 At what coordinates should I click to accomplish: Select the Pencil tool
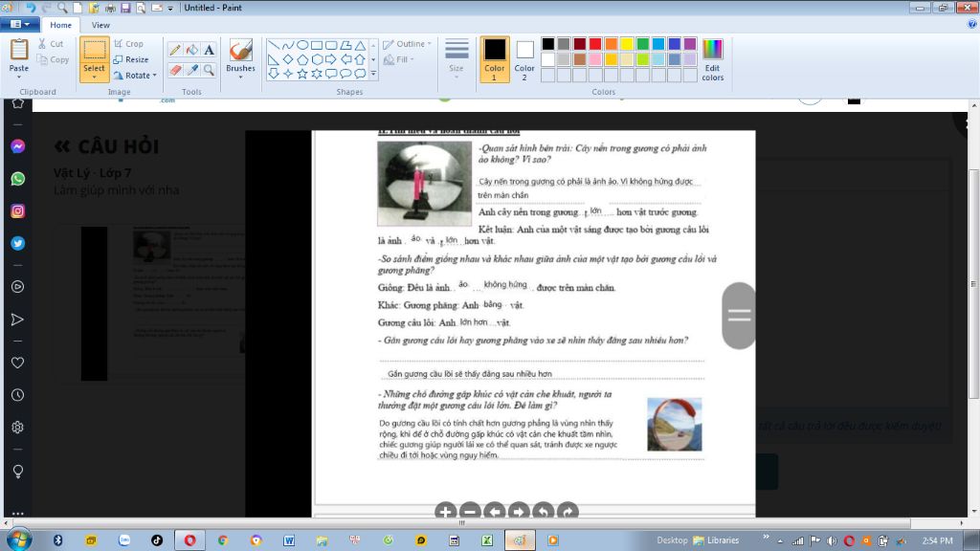(176, 50)
